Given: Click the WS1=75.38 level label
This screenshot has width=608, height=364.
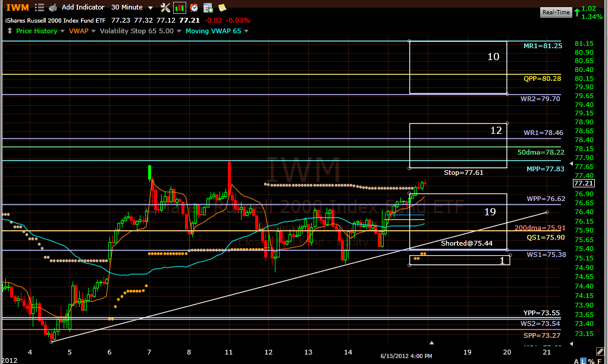Looking at the screenshot, I should (x=546, y=255).
